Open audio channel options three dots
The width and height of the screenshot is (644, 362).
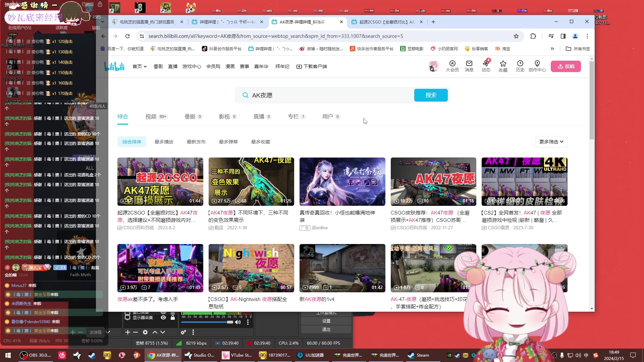coord(248,322)
